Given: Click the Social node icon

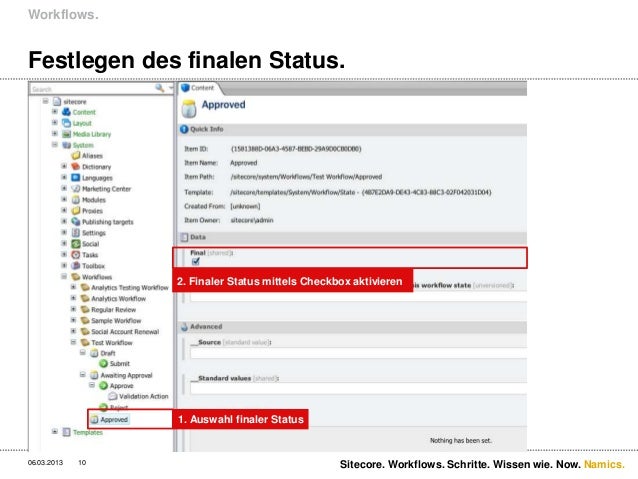Looking at the screenshot, I should pos(76,243).
